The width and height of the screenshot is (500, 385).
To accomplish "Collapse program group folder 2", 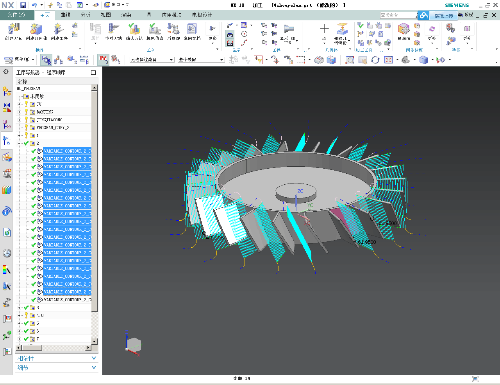I will (19, 143).
